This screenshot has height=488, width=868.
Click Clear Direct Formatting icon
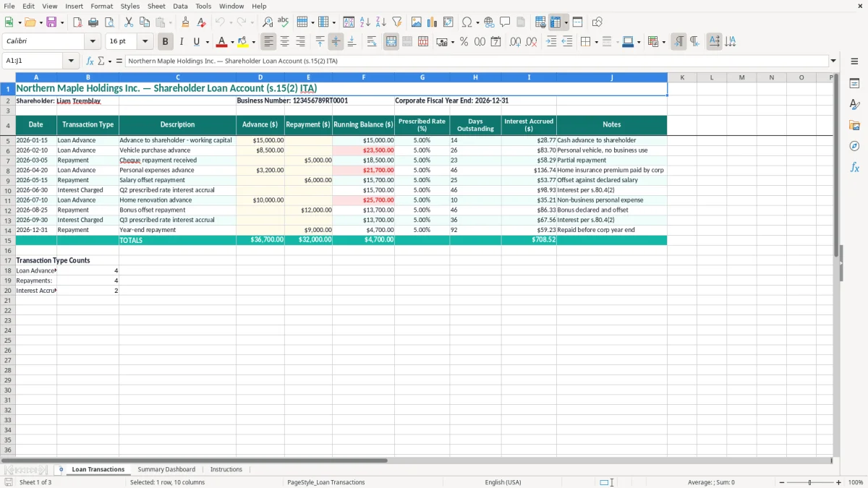201,22
